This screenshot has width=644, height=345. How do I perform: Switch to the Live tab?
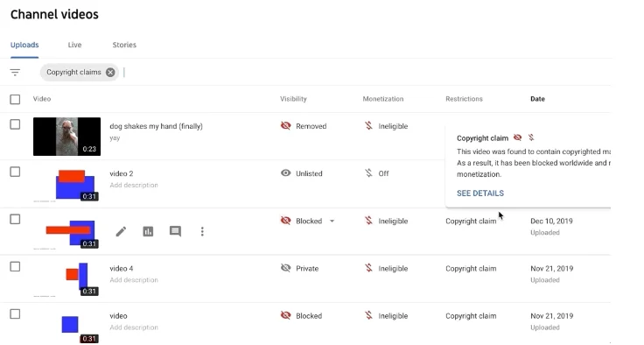74,45
